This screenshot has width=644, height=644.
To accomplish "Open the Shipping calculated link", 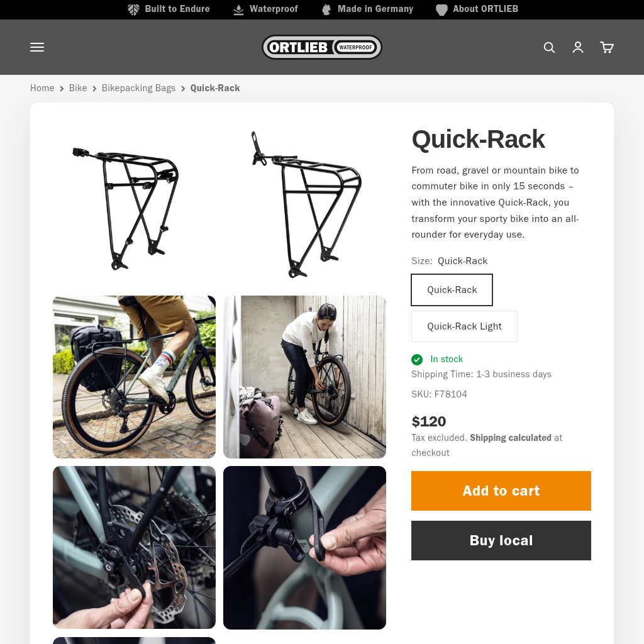I will [510, 438].
